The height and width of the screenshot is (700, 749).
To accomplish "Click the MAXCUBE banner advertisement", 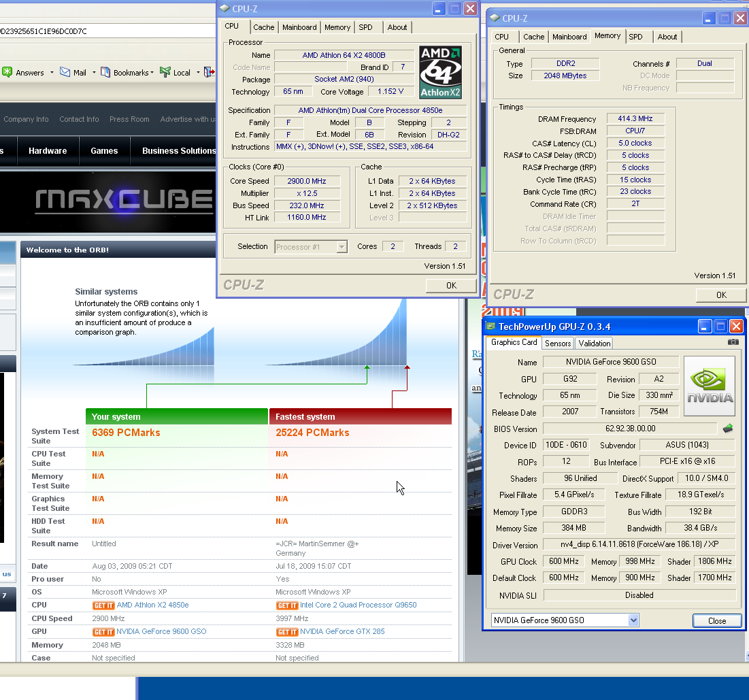I will click(x=108, y=201).
